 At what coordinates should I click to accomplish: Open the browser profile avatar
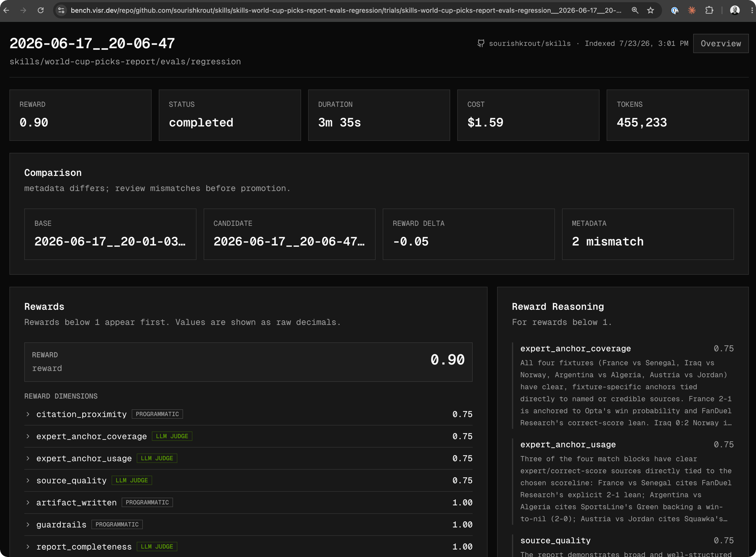point(734,10)
